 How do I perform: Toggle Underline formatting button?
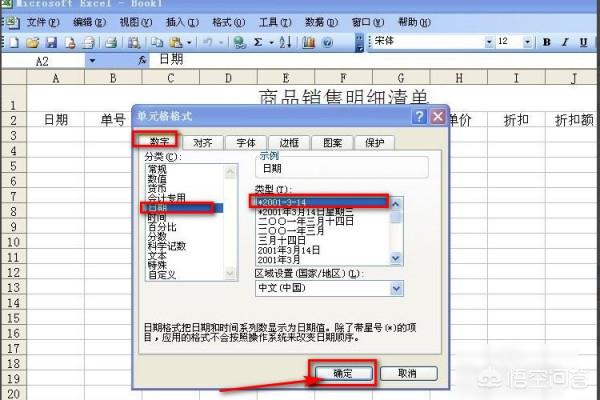(583, 42)
